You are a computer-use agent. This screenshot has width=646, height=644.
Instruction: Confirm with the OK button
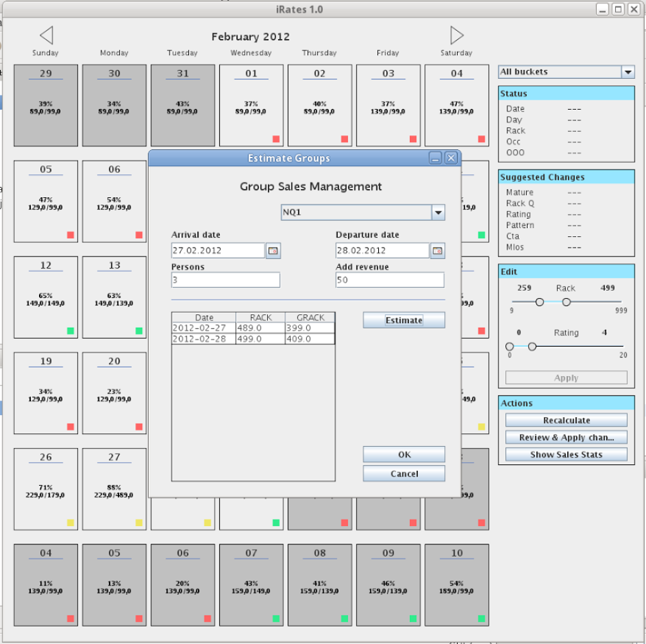point(404,454)
